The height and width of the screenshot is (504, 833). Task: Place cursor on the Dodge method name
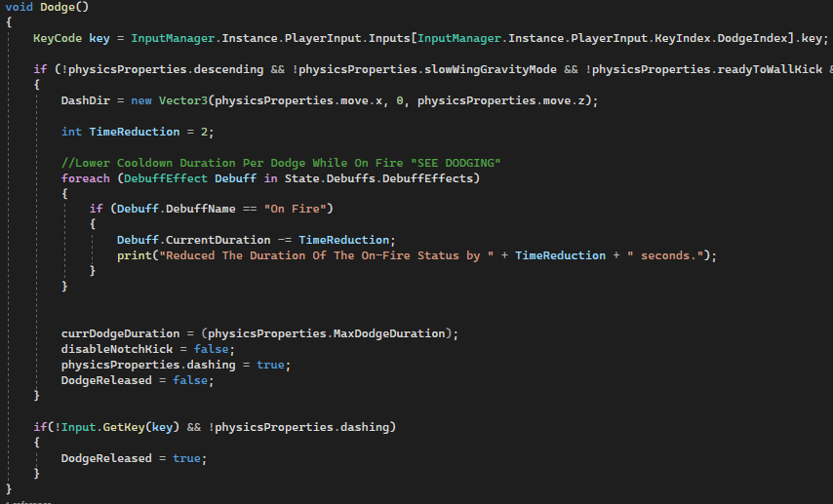tap(58, 7)
